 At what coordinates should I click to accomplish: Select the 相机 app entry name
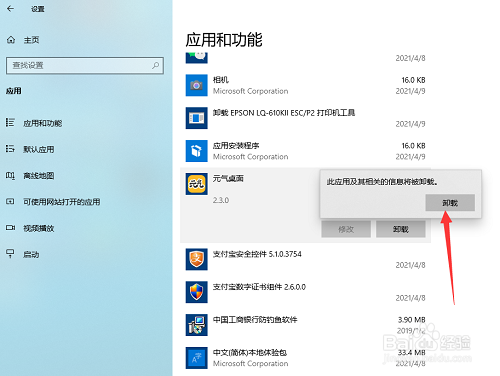coord(221,80)
